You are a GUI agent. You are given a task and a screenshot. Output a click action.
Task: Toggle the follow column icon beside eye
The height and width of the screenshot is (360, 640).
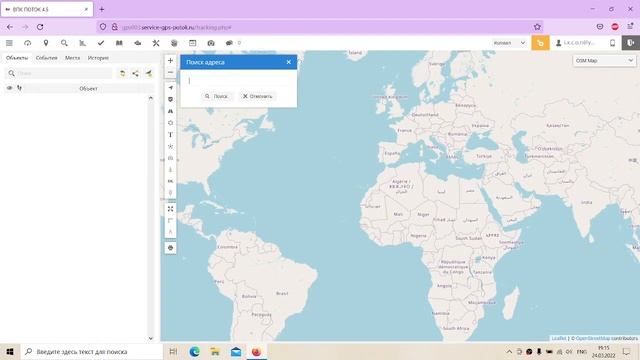point(19,88)
